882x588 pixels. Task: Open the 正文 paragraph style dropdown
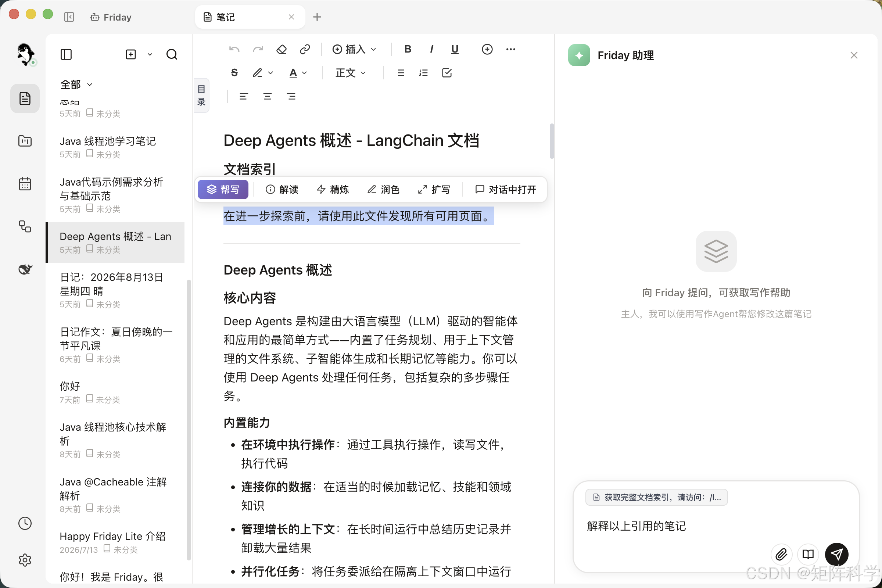(351, 73)
